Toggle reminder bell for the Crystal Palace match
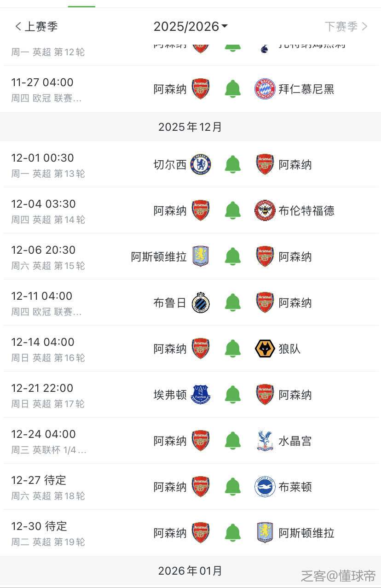Image resolution: width=381 pixels, height=588 pixels. (x=233, y=441)
